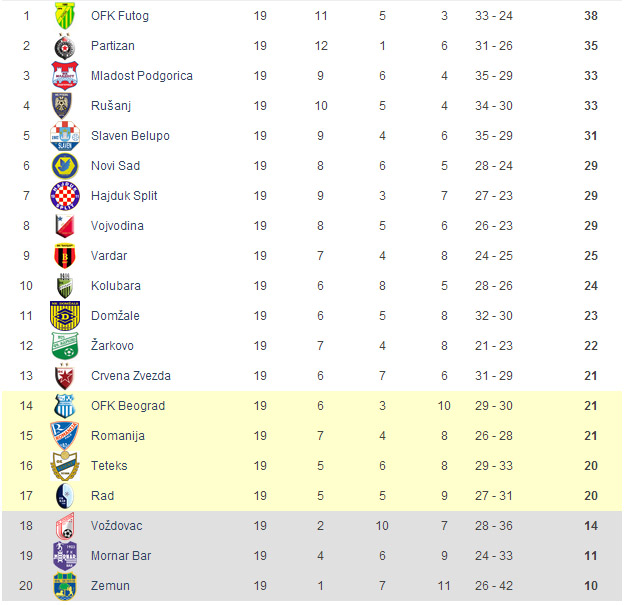Open the Romanija team link
626x605 pixels.
[118, 436]
